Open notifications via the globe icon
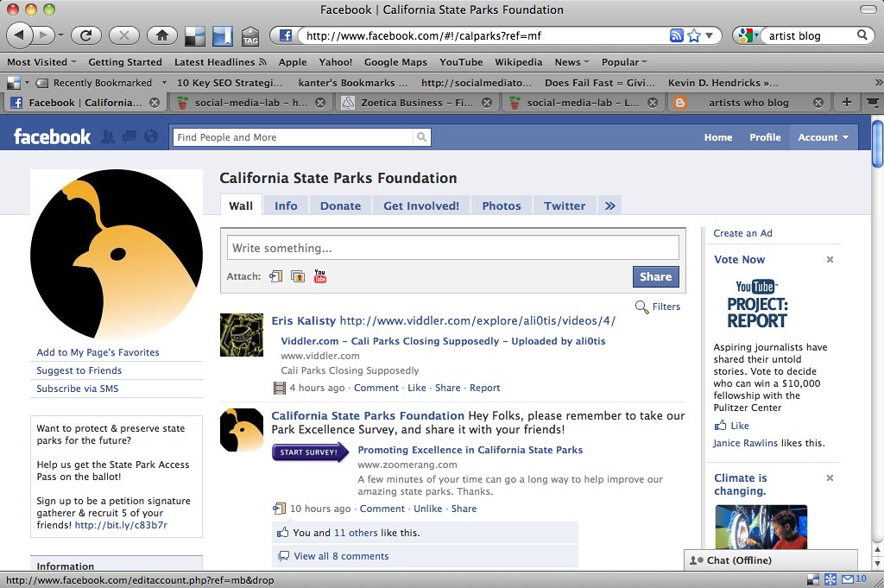 151,137
